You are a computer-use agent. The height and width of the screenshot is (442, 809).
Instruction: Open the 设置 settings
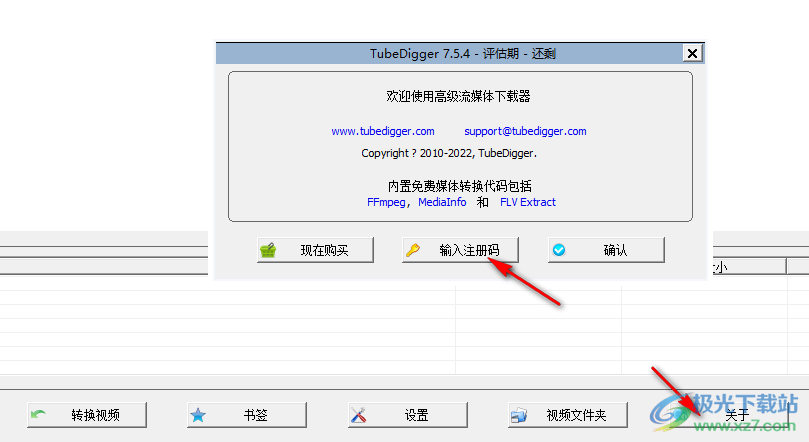pos(408,415)
